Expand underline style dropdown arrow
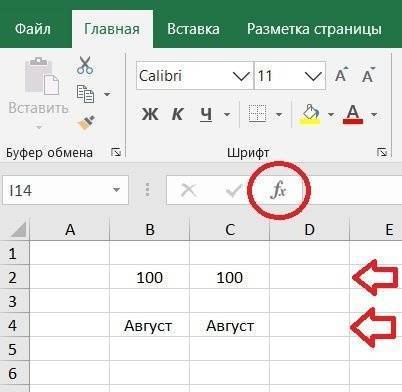Screen dimensions: 402x392 (227, 115)
